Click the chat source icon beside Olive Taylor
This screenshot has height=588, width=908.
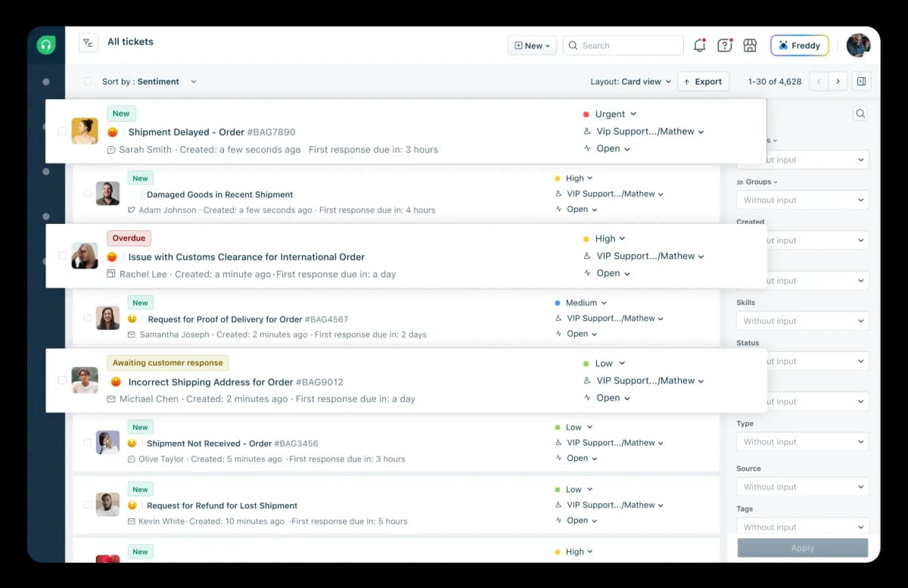click(x=132, y=459)
